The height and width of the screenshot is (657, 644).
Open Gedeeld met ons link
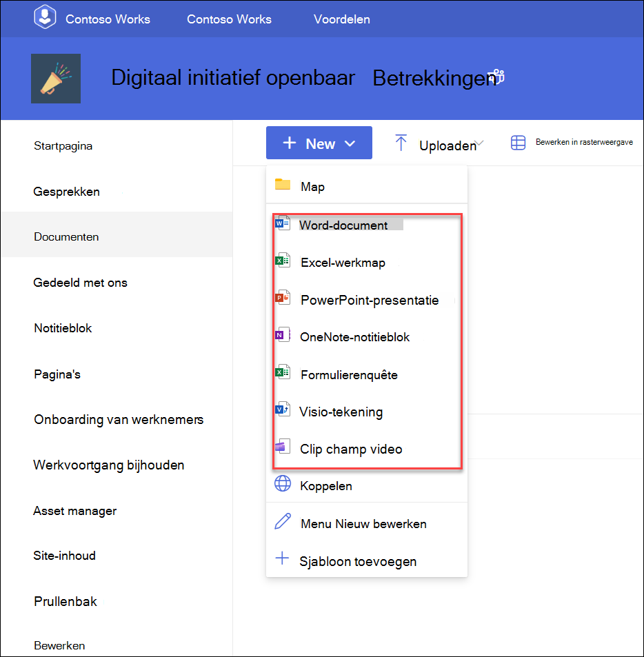point(80,283)
